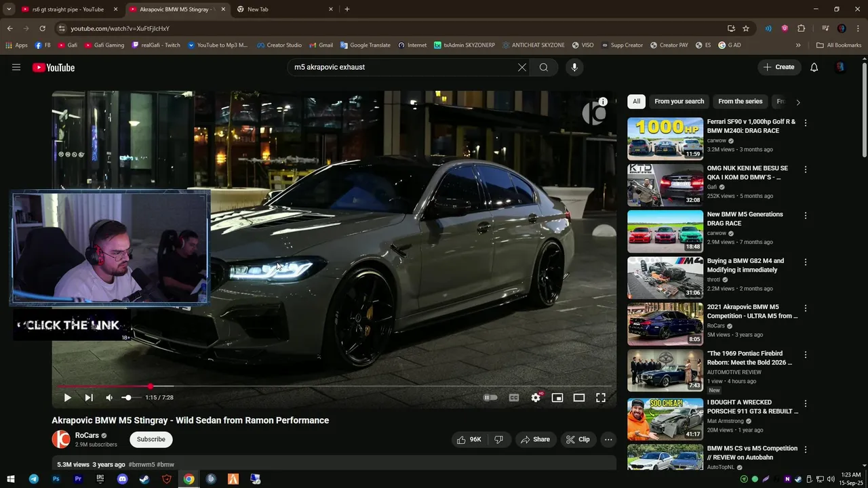Toggle theater mode
The image size is (868, 488).
pos(579,398)
